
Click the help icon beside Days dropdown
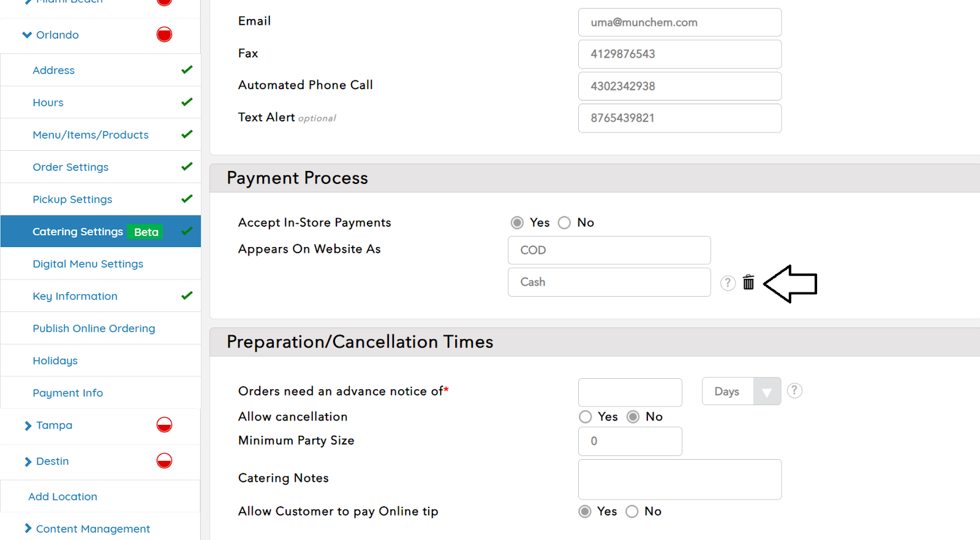794,390
